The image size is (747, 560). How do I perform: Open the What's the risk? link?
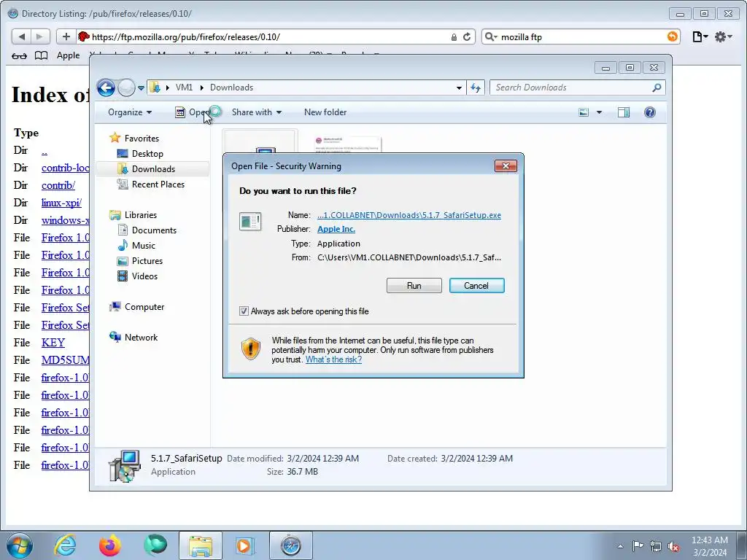(333, 359)
